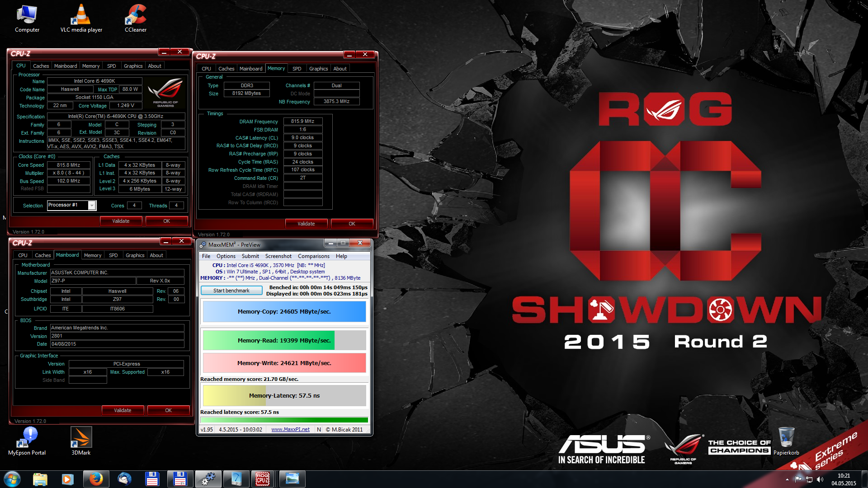Viewport: 868px width, 488px height.
Task: Open About tab in CPU-Z Mainboard window
Action: pos(156,255)
